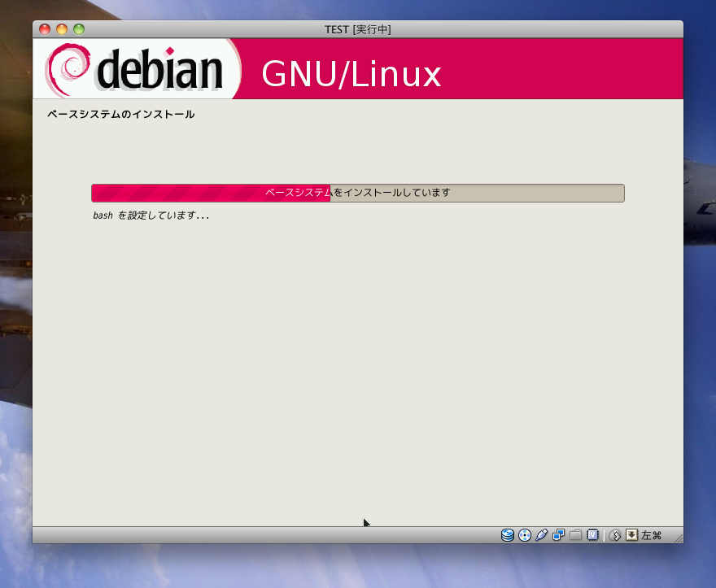Click the GNU/Linux banner text
Viewport: 716px width, 588px height.
351,73
